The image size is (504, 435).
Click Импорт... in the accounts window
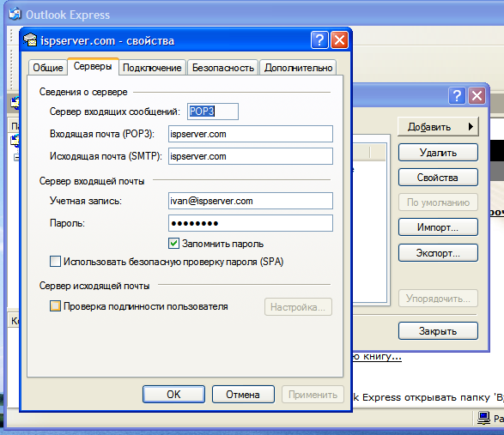tap(438, 227)
